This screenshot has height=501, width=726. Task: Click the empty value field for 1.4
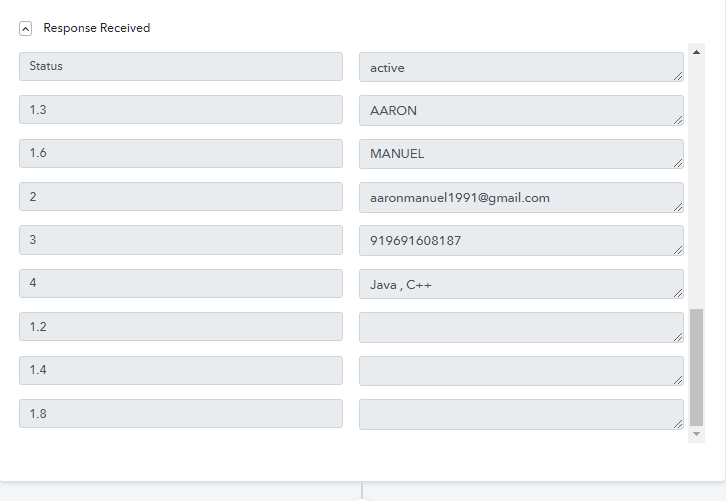point(520,371)
